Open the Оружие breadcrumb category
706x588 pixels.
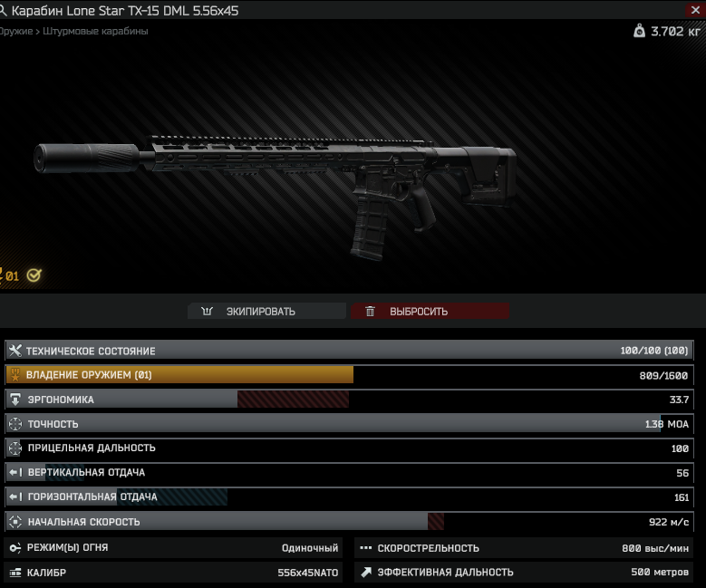tap(16, 31)
